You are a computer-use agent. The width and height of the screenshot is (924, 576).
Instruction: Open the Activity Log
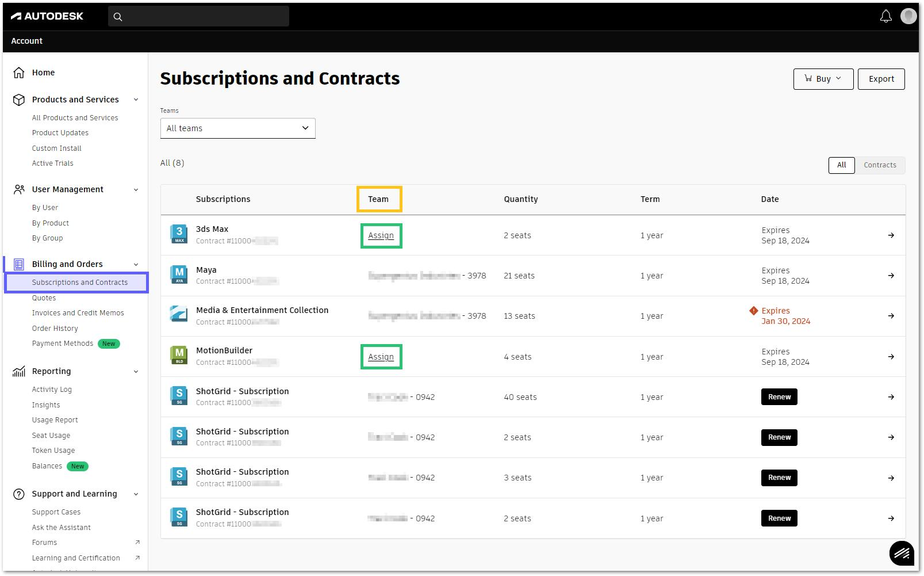[x=52, y=390]
